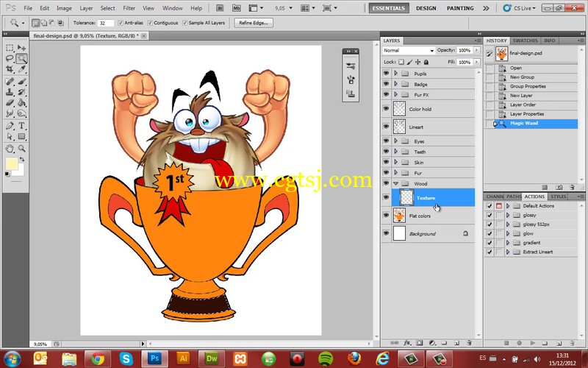This screenshot has width=588, height=368.
Task: Open Illustrator from Windows taskbar
Action: 183,358
